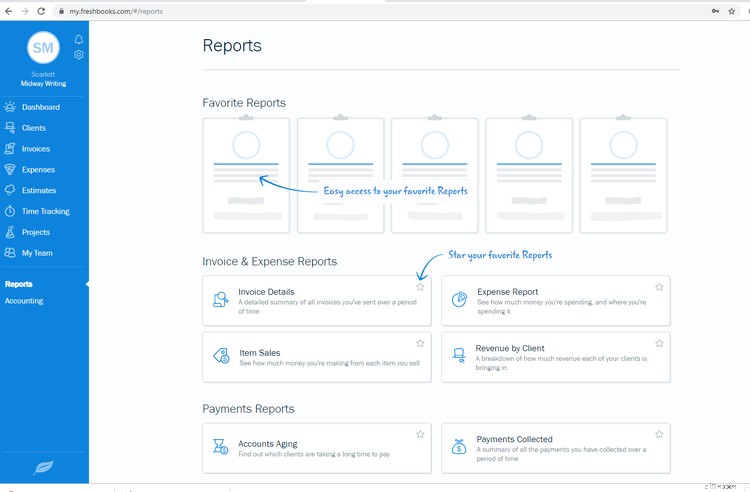Click the notifications bell icon
Screen dimensions: 750x492
point(79,40)
